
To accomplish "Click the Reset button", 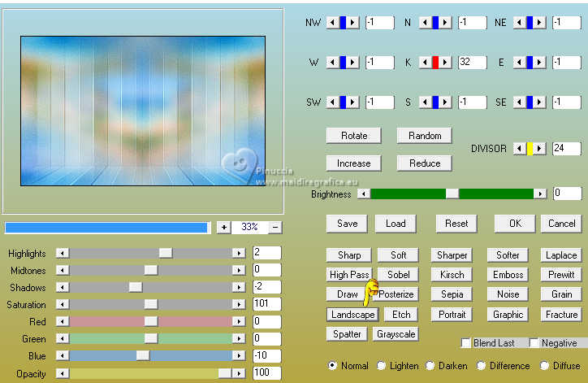I will tap(456, 224).
